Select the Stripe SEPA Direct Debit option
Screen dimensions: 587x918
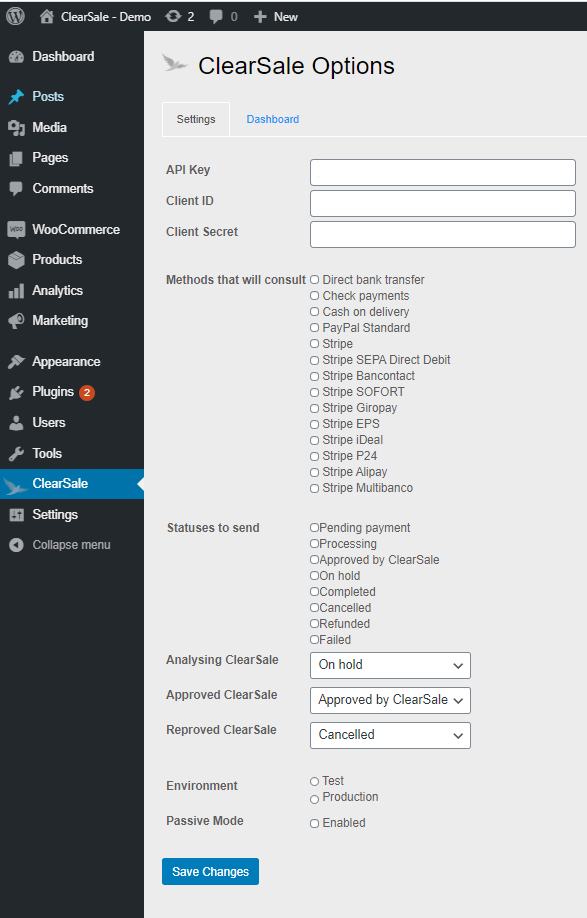[314, 360]
